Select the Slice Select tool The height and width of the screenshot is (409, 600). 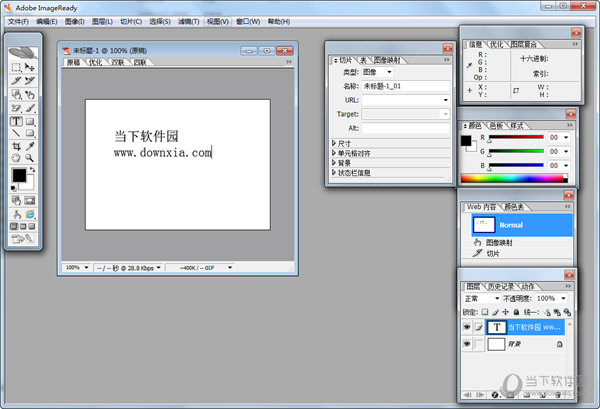pos(29,81)
